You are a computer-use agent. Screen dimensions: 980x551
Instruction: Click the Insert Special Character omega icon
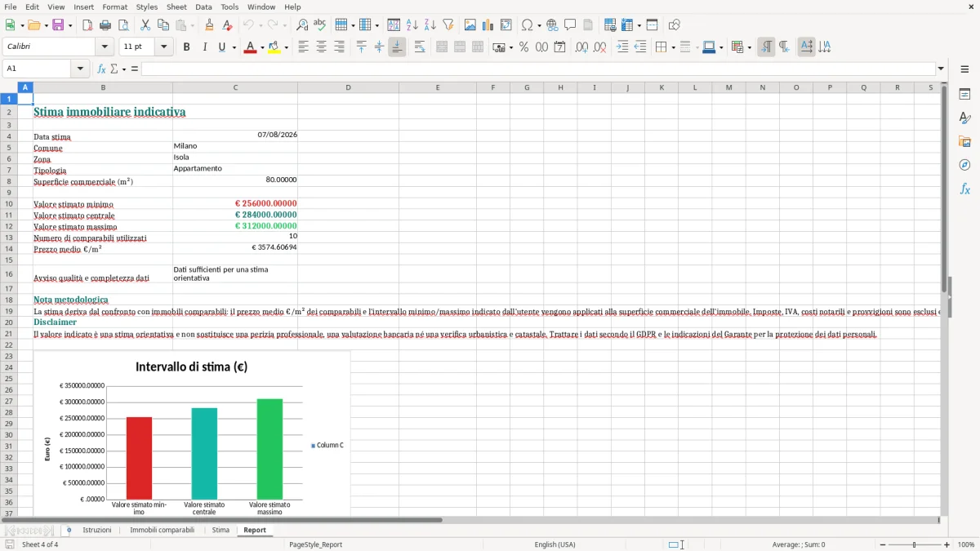[527, 25]
